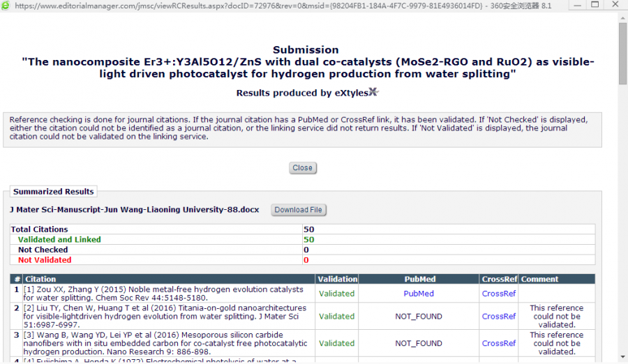Click the green 50 validated count
Screen dimensions: 628x364
[309, 239]
